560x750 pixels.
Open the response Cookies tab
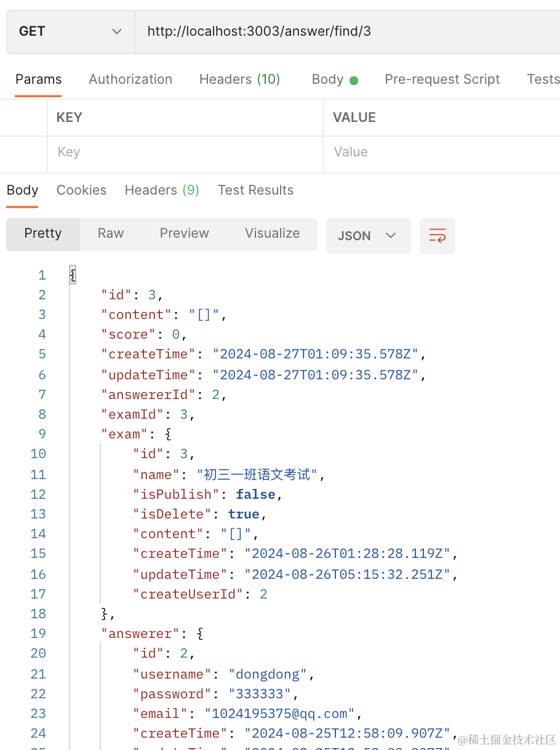click(81, 190)
